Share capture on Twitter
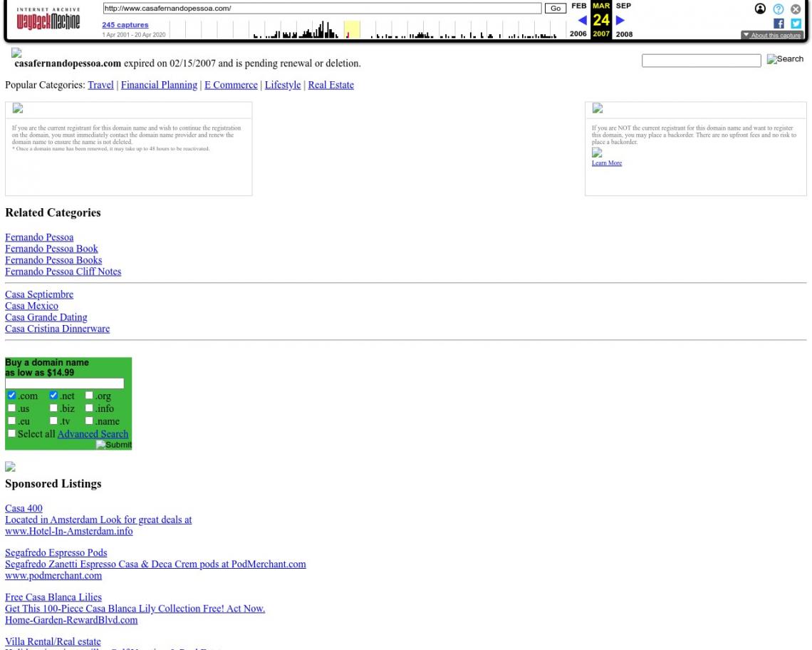 796,24
